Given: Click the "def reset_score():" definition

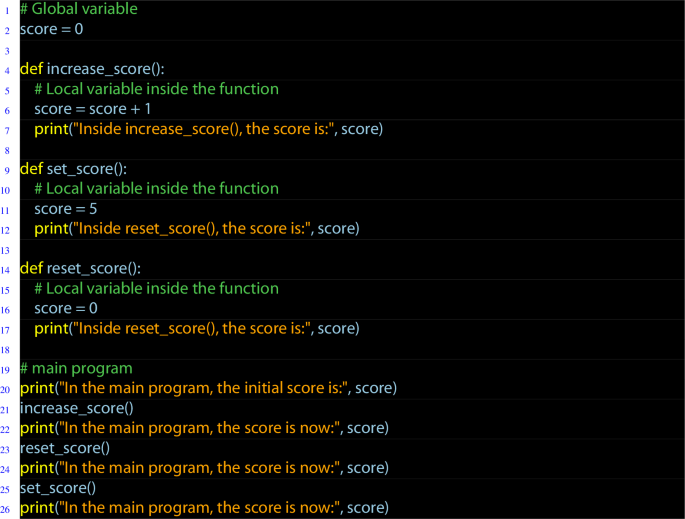Looking at the screenshot, I should coord(80,269).
